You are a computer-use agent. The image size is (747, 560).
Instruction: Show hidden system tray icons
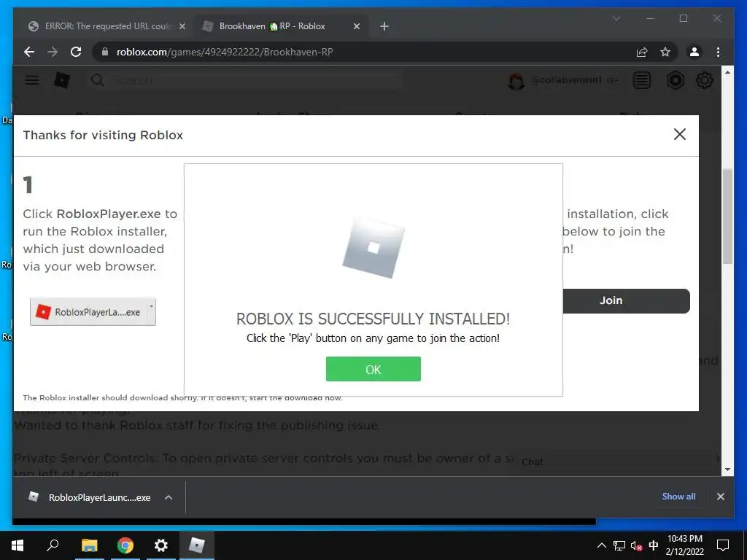[x=601, y=545]
